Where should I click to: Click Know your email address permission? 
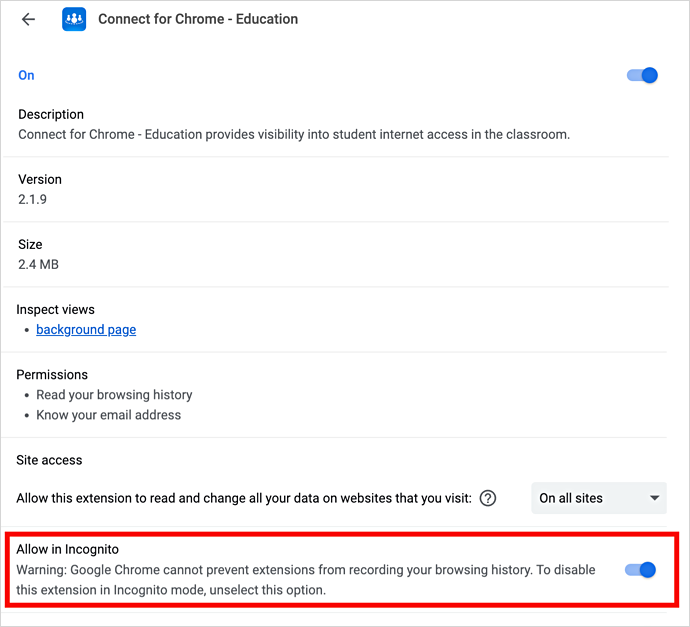click(109, 415)
